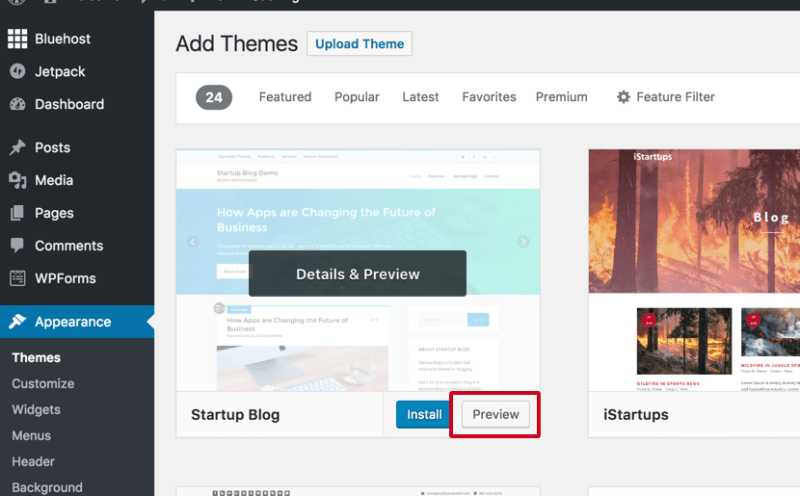Click the Appearance paintbrush icon
Screen dimensions: 800x496
17,321
